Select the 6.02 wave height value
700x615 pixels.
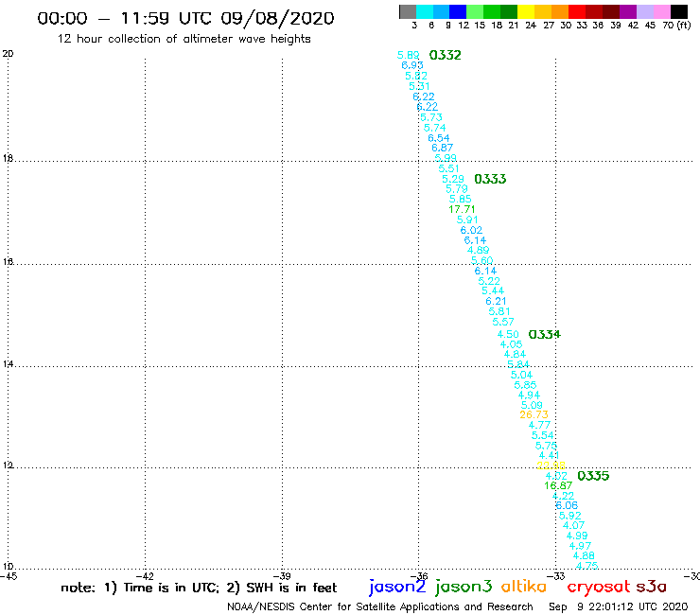471,231
